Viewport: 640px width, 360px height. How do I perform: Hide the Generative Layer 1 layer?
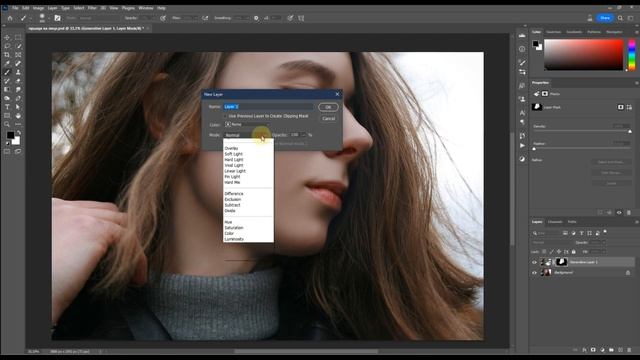534,262
